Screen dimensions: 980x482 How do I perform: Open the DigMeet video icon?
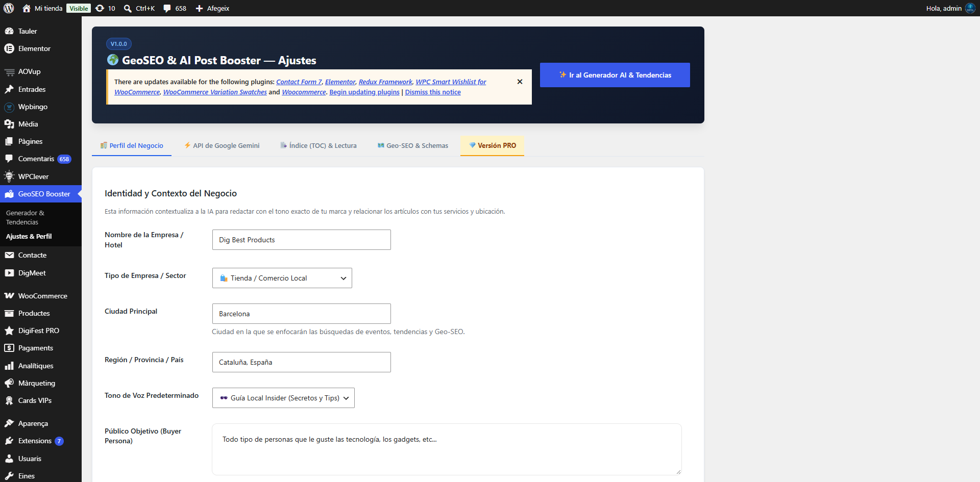pos(9,273)
